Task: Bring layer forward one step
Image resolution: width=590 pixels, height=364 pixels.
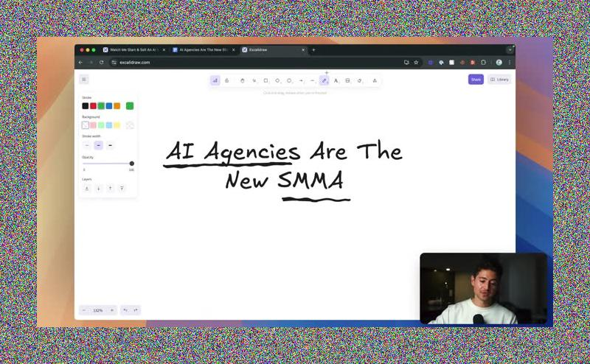Action: (x=110, y=189)
